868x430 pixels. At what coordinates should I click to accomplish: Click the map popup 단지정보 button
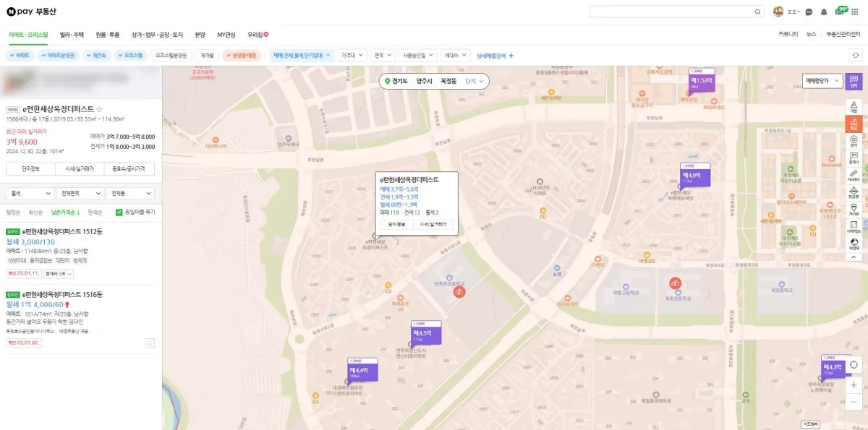(396, 224)
